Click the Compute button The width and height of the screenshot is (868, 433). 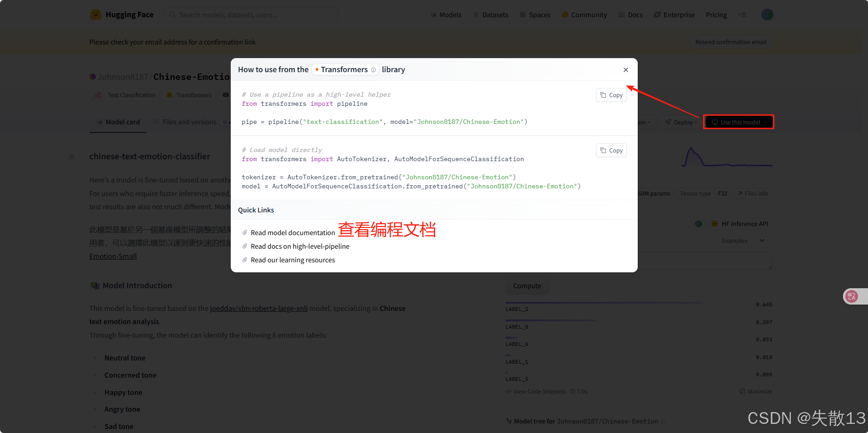coord(527,286)
